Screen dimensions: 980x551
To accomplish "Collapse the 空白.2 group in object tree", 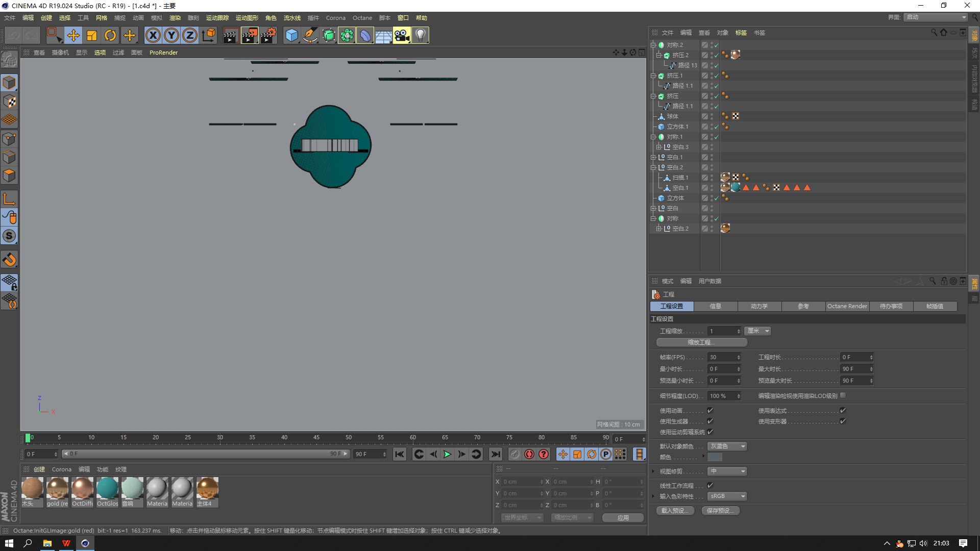I will [653, 167].
